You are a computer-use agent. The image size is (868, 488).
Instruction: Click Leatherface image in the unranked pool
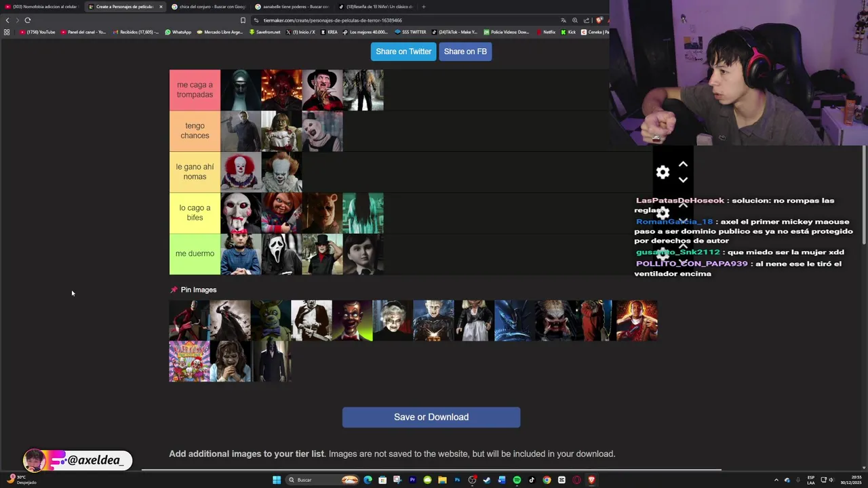pos(311,321)
